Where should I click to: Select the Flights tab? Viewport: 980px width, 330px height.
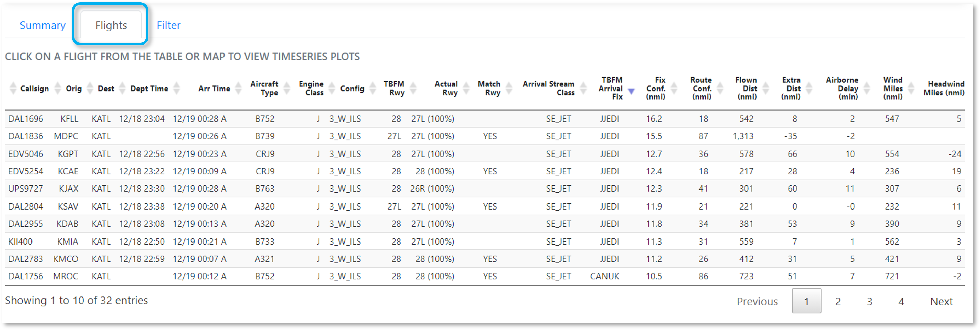pos(111,26)
